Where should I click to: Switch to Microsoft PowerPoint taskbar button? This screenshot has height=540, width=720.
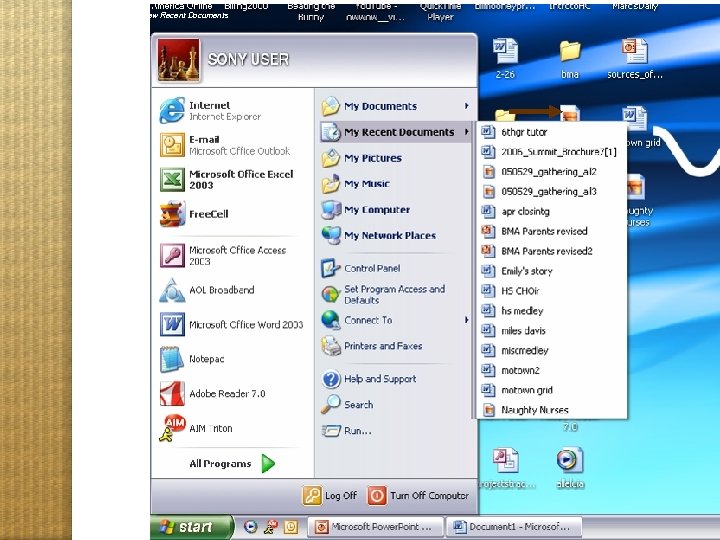pos(375,527)
